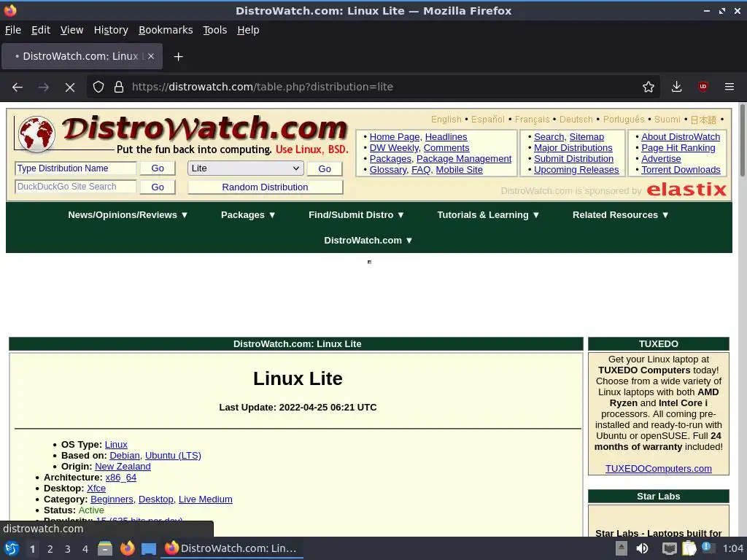
Task: Open the network tray icon
Action: 670,548
